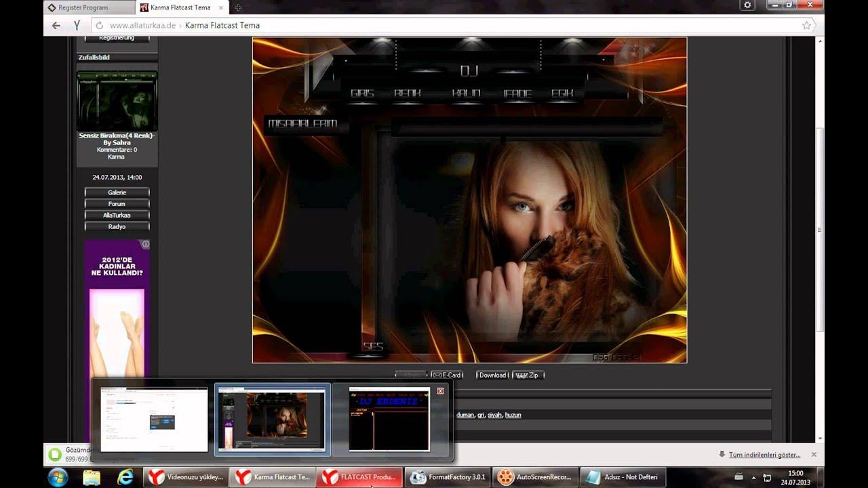868x488 pixels.
Task: Open FormatFactory 3.0.1 from taskbar
Action: click(448, 477)
